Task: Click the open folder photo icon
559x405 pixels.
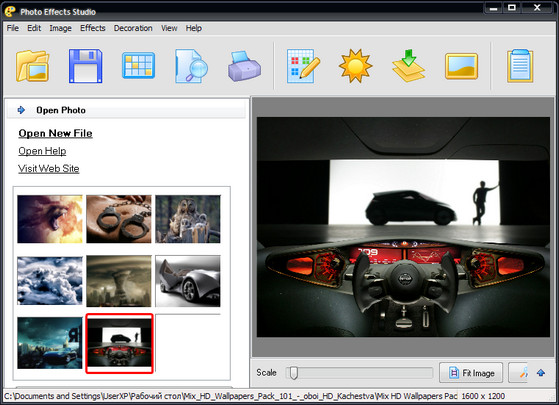Action: point(32,66)
